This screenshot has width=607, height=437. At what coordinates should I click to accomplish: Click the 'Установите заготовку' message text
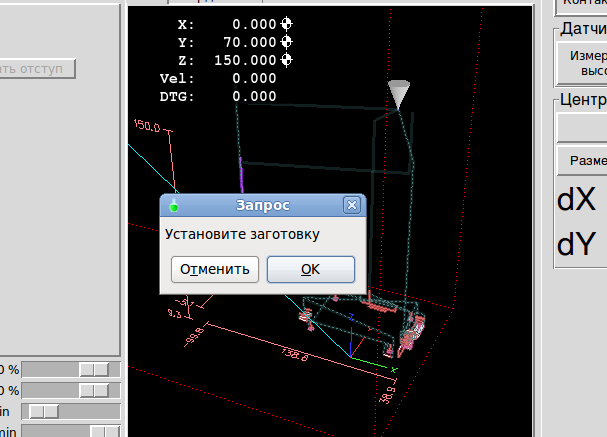tap(242, 235)
